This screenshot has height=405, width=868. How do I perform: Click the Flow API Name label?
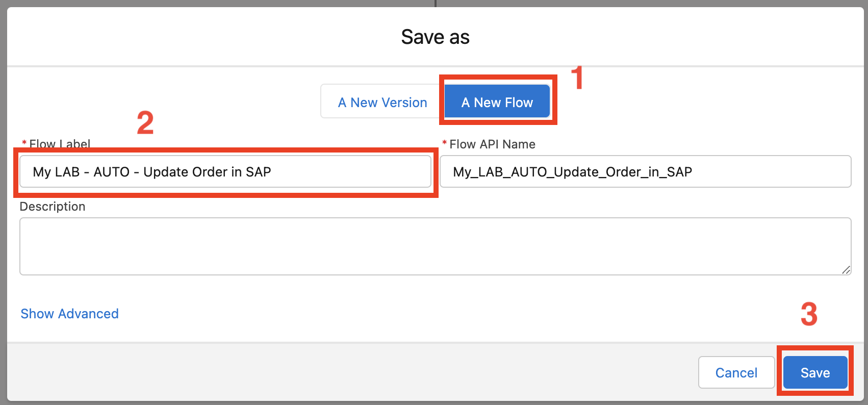point(492,144)
